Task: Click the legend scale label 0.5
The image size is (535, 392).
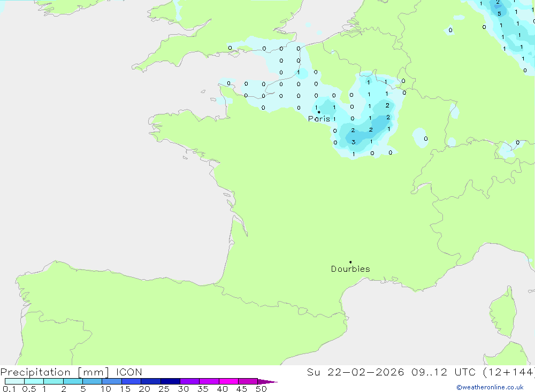Action: 29,389
